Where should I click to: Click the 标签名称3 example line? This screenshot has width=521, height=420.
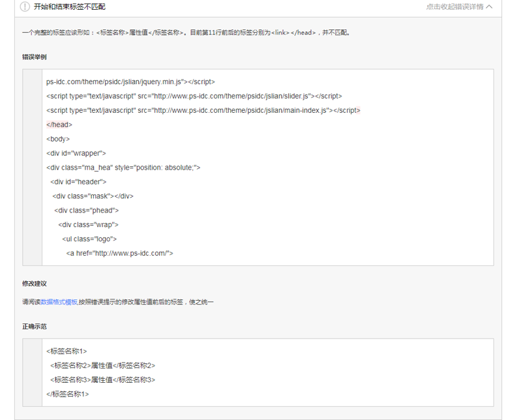coord(102,380)
